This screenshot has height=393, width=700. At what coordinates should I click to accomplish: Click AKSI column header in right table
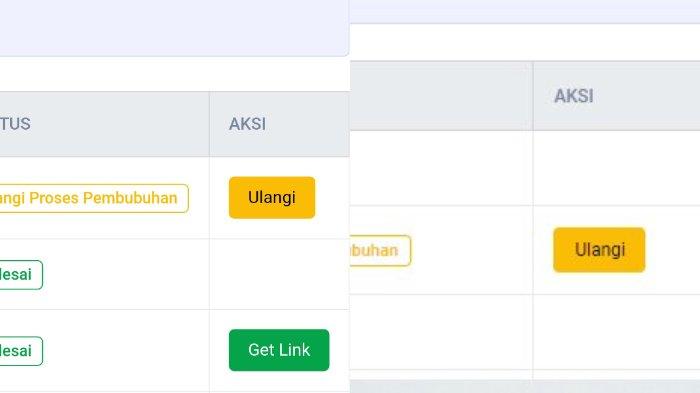[x=574, y=96]
